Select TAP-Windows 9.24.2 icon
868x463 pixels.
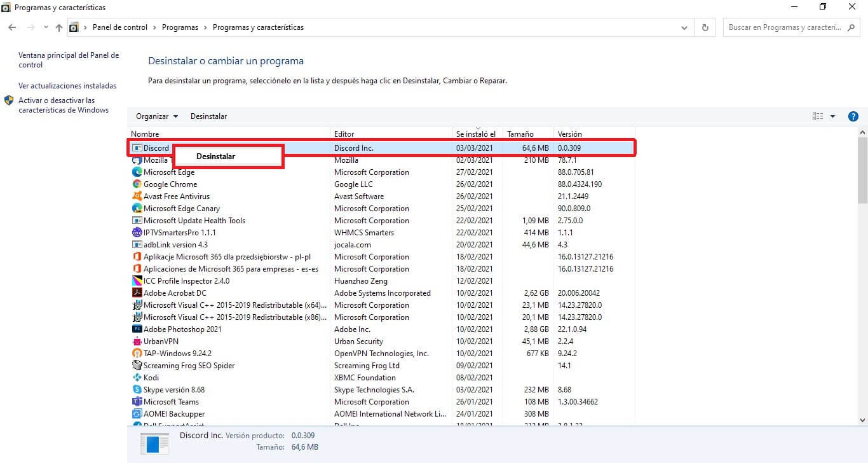click(x=137, y=354)
